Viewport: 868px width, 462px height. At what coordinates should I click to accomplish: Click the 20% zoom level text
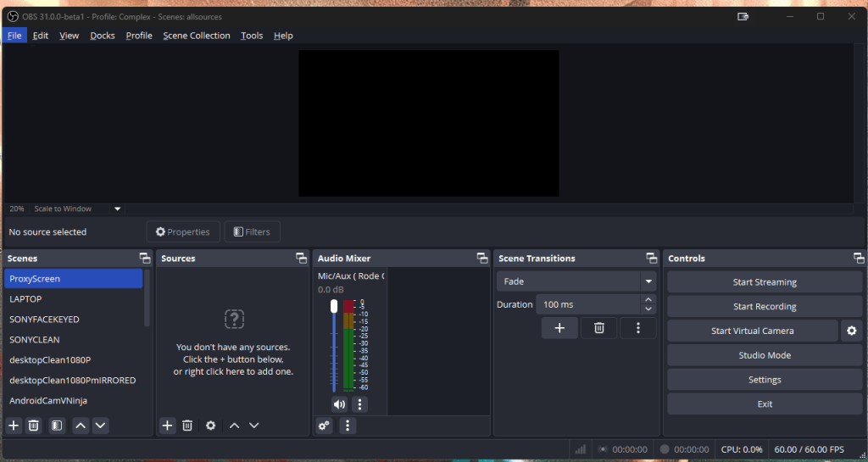pos(17,209)
